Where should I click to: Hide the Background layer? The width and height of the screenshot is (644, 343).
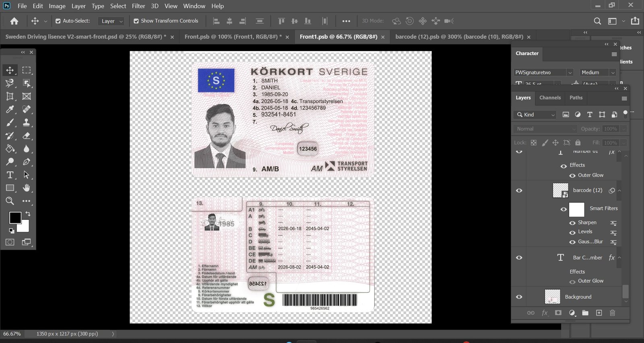tap(519, 297)
